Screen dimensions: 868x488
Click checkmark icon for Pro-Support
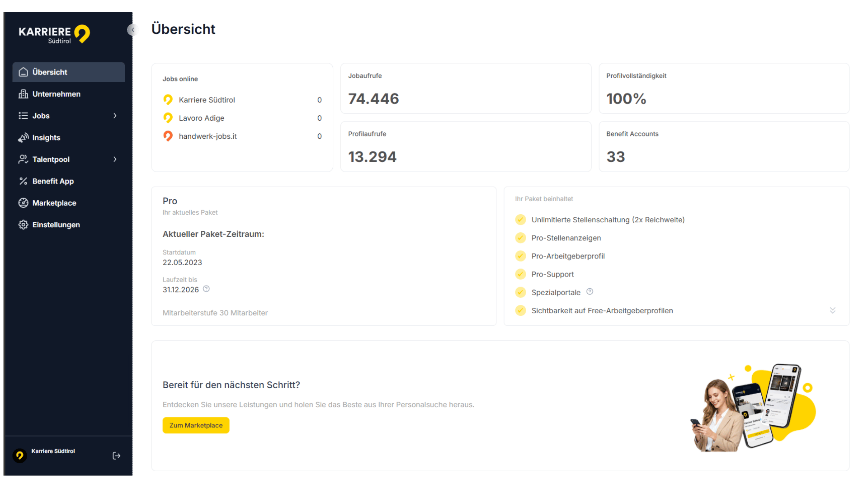[x=521, y=274]
